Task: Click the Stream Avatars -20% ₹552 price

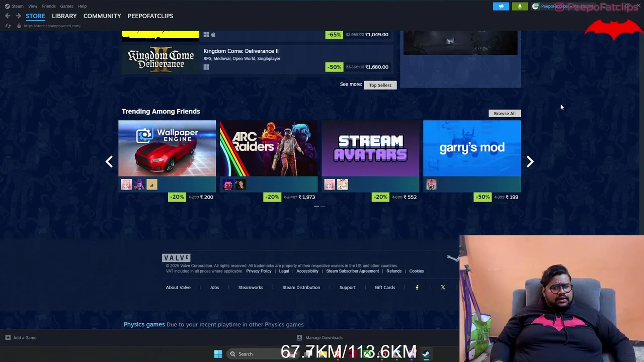Action: pyautogui.click(x=395, y=197)
